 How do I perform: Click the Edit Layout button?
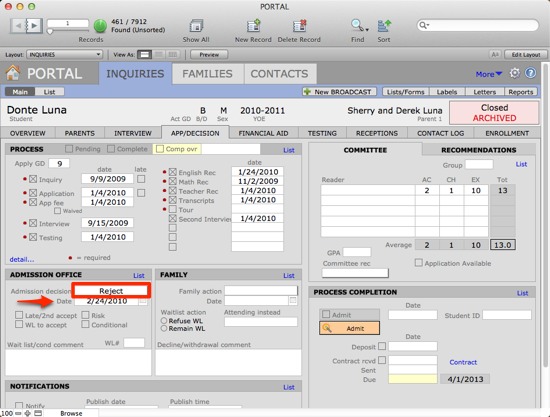pyautogui.click(x=525, y=55)
